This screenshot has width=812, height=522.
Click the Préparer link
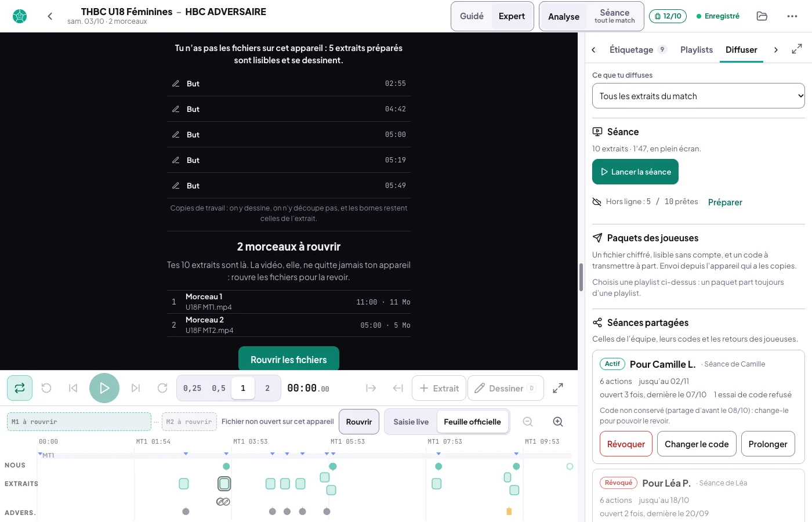(725, 202)
